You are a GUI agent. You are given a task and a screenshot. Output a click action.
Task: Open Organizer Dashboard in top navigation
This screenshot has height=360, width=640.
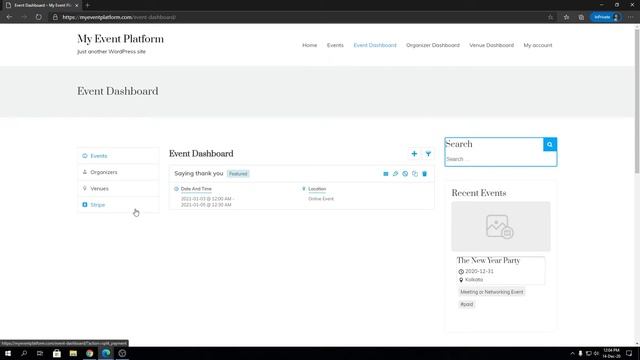click(433, 45)
